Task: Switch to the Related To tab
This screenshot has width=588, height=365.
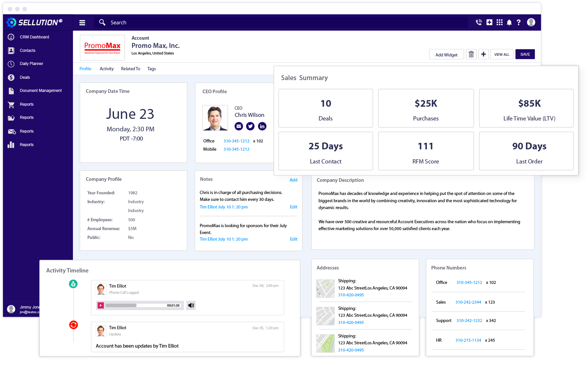Action: (x=130, y=69)
